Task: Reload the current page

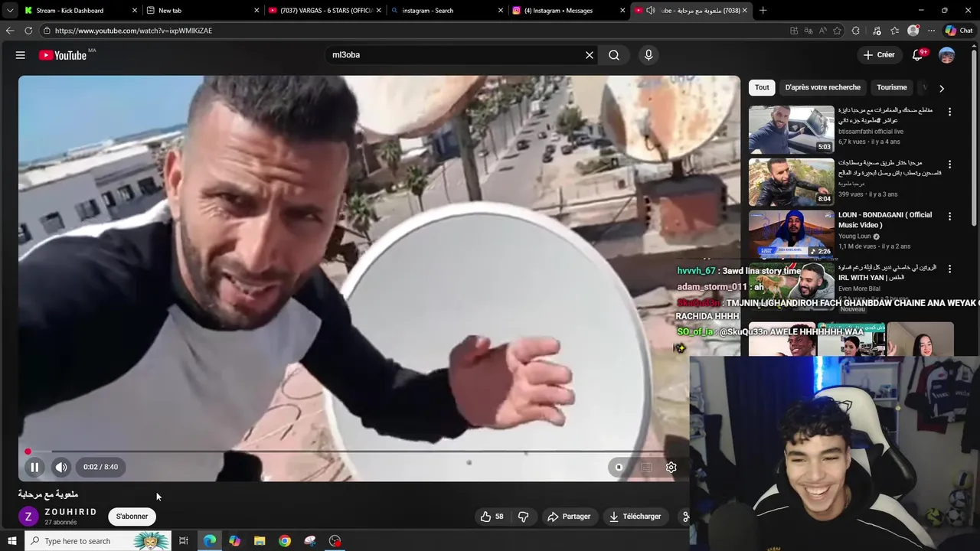Action: pyautogui.click(x=28, y=31)
